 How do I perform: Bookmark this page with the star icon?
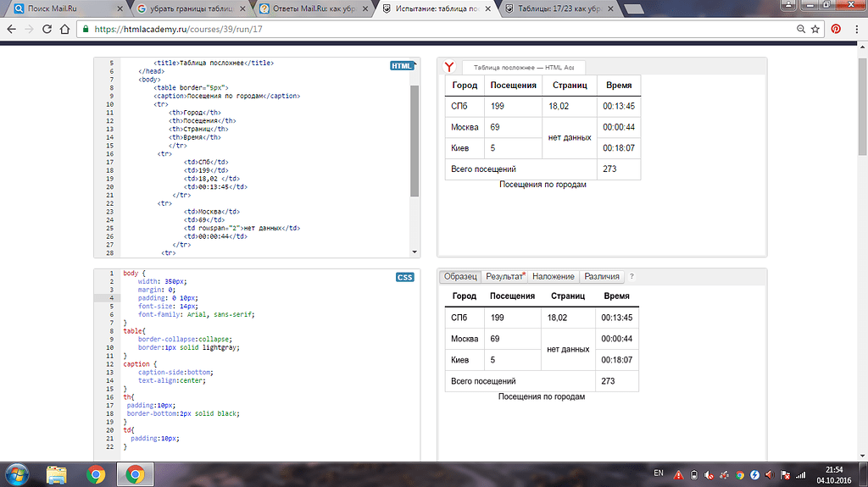click(x=815, y=28)
